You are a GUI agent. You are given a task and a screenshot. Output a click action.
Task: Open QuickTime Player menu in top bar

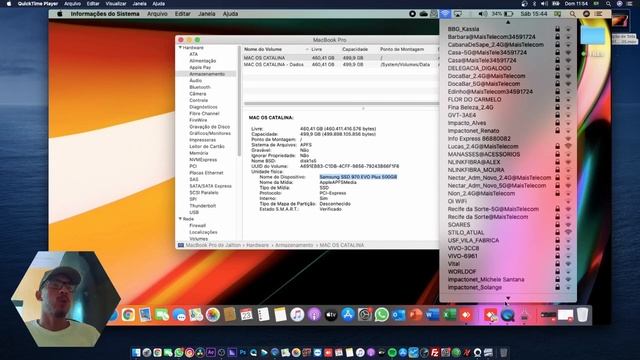(x=38, y=4)
